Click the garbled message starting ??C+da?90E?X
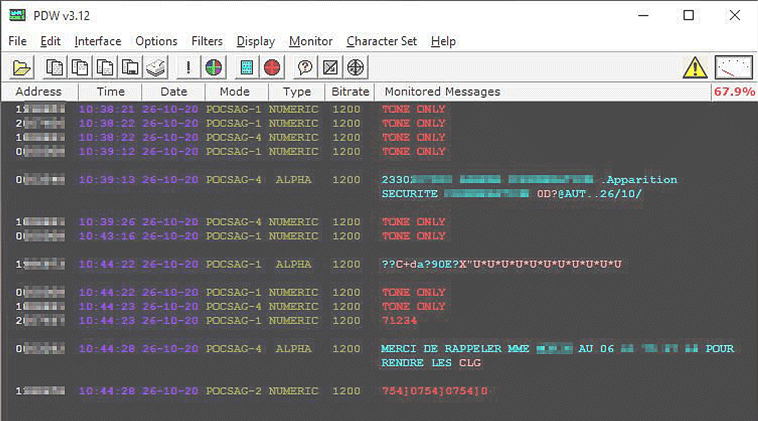The image size is (758, 421). coord(501,264)
